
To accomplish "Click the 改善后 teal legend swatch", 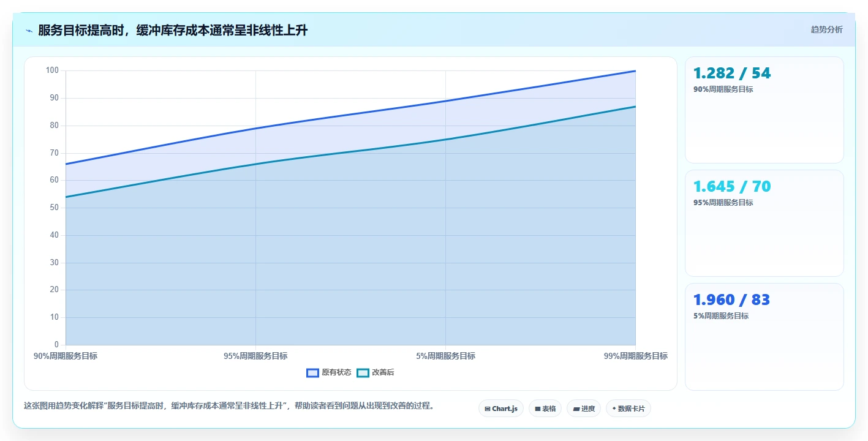I will point(363,372).
